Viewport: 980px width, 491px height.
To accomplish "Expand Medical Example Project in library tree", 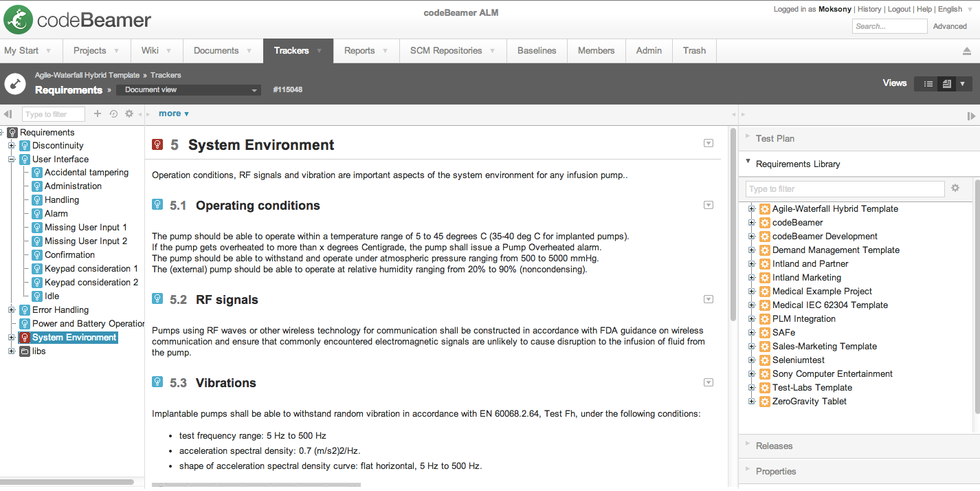I will 751,292.
